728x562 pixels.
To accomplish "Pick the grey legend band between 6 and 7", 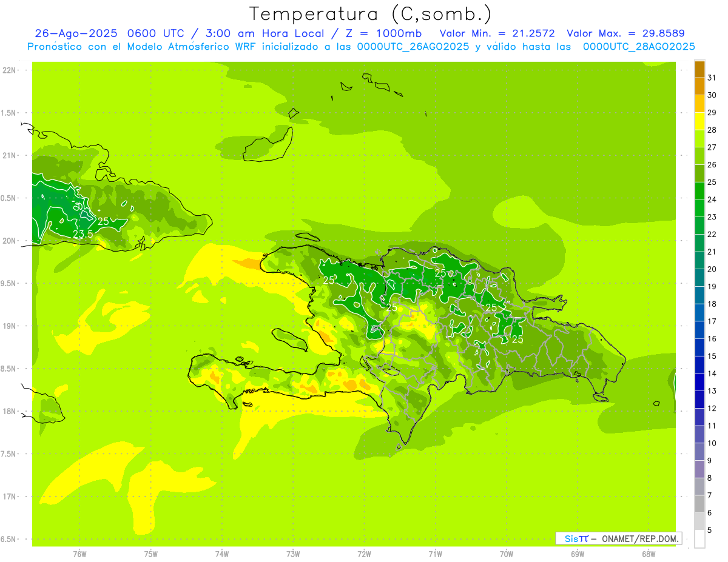I will [x=699, y=504].
